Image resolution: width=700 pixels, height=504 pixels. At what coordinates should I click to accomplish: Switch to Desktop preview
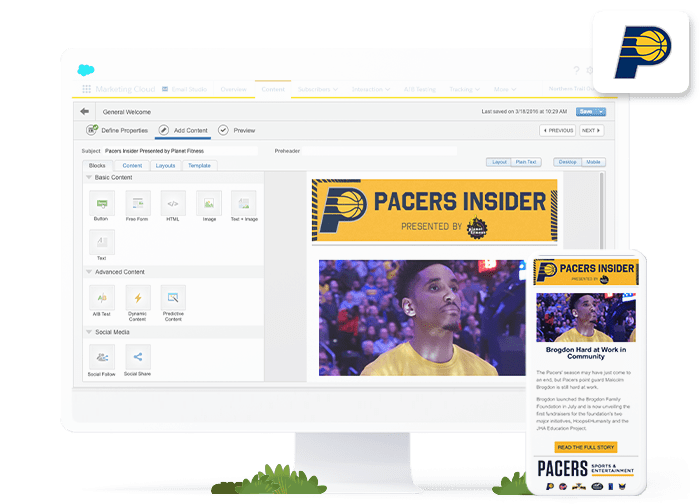[567, 162]
